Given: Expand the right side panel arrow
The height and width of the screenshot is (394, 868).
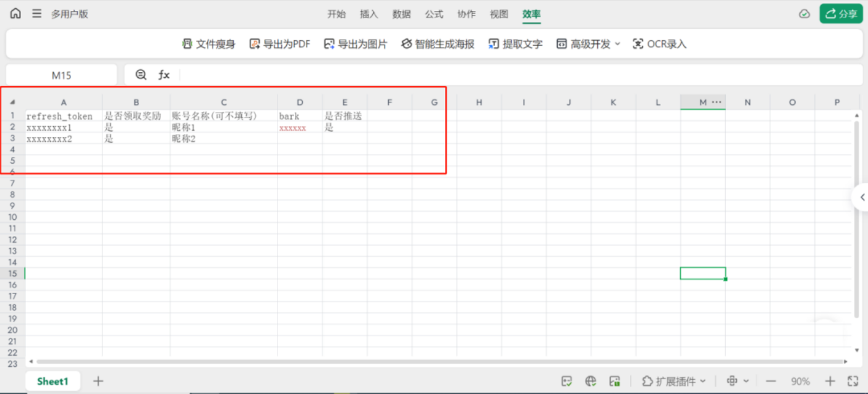Looking at the screenshot, I should coord(861,198).
